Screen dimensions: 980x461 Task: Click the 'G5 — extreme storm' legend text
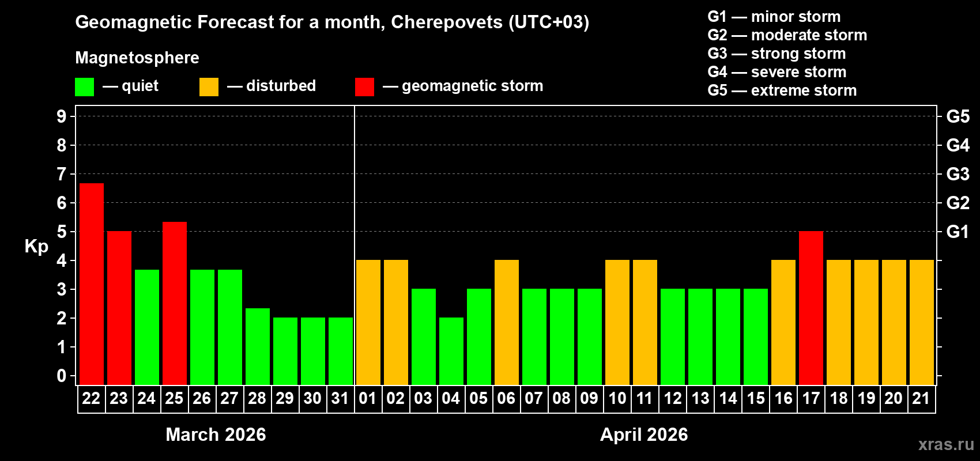click(x=782, y=90)
